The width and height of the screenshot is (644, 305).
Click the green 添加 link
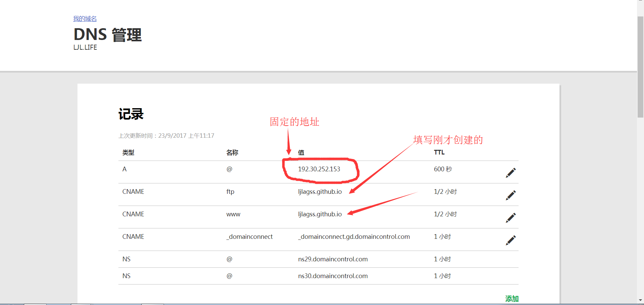[x=512, y=299]
